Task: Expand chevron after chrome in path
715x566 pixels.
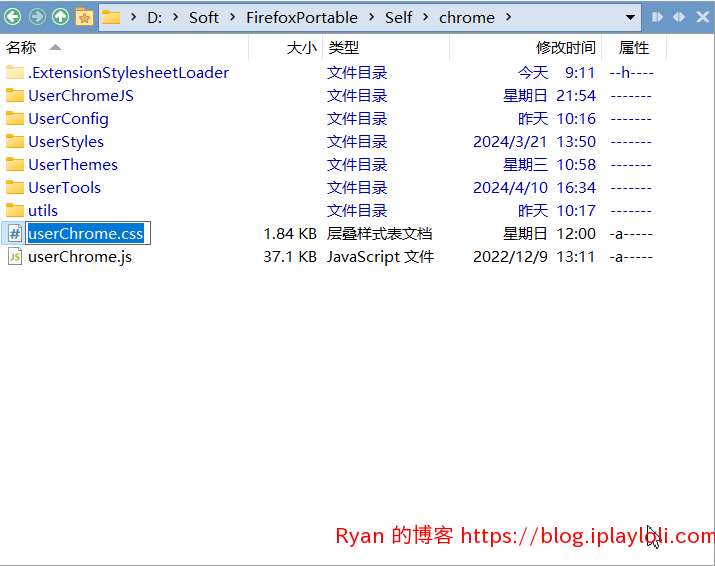Action: click(x=508, y=17)
